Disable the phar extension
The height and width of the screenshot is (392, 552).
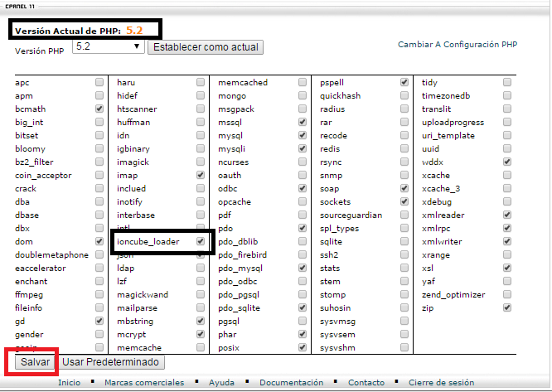point(302,334)
